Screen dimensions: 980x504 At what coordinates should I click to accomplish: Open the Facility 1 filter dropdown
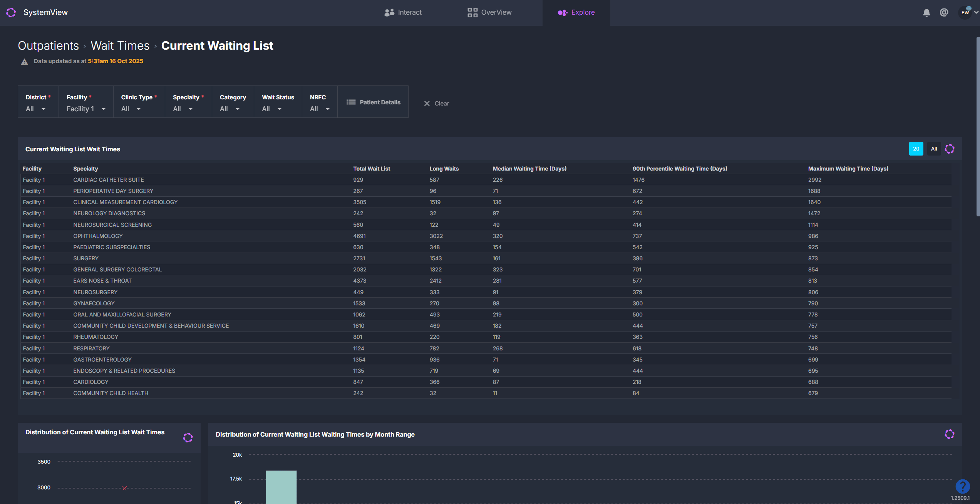86,109
